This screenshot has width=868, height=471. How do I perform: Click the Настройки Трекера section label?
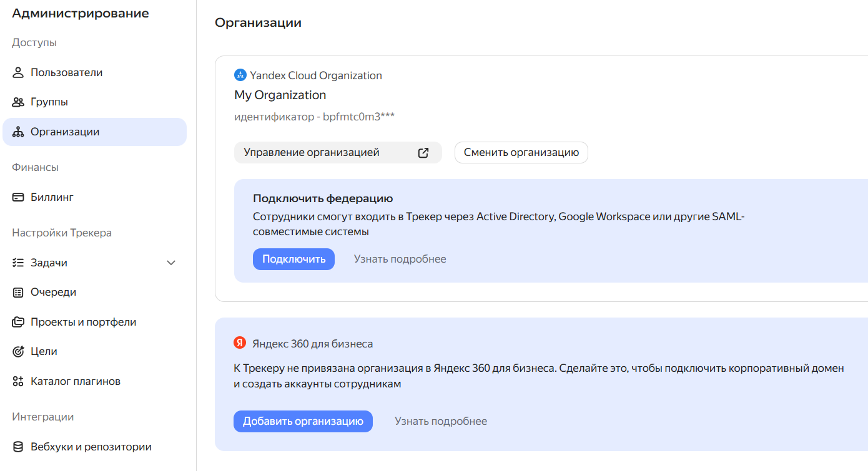[62, 233]
